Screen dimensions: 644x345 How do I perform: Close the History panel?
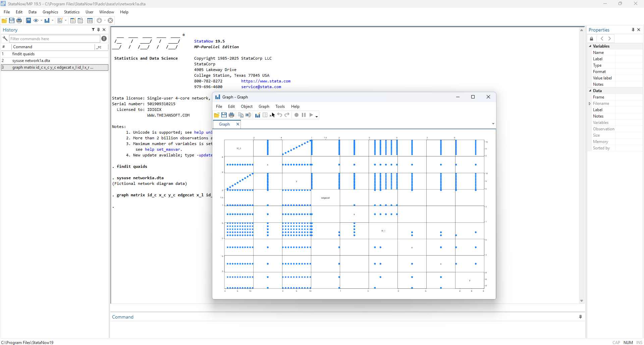[104, 30]
